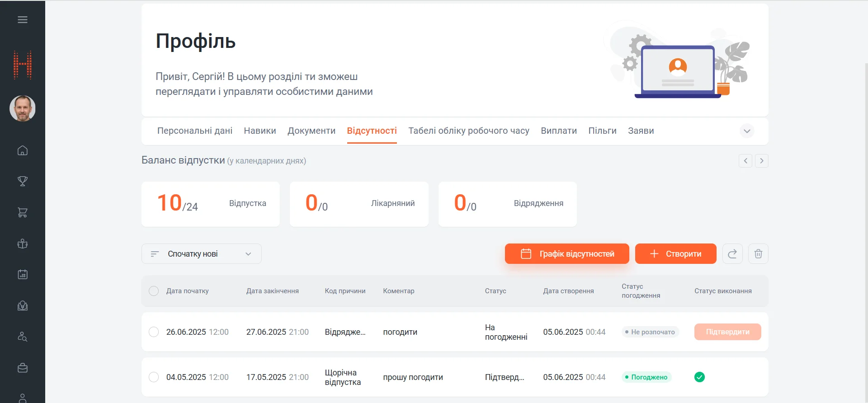The width and height of the screenshot is (868, 403).
Task: Switch to the Документи tab
Action: pos(311,131)
